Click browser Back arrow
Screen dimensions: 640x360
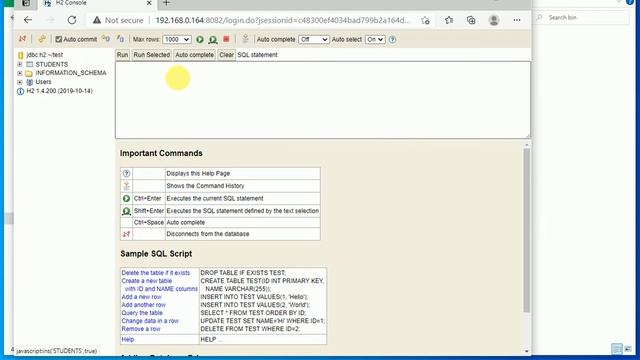tap(28, 20)
